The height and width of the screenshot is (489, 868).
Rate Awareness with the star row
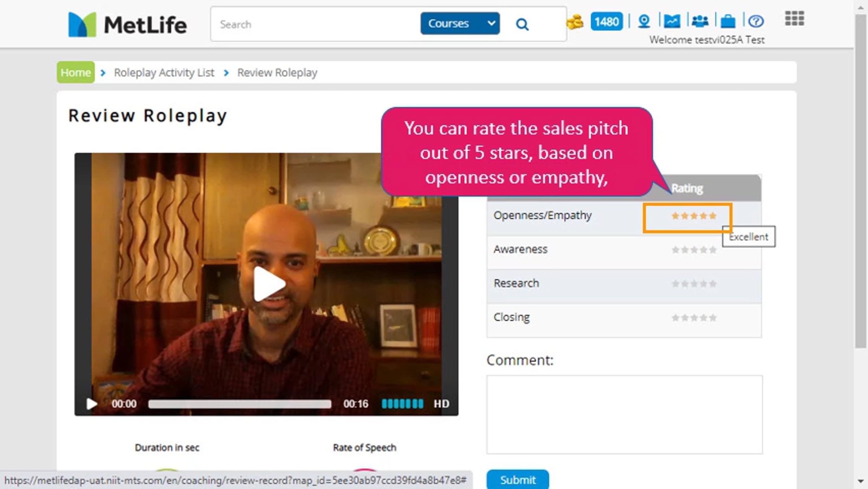pyautogui.click(x=694, y=250)
